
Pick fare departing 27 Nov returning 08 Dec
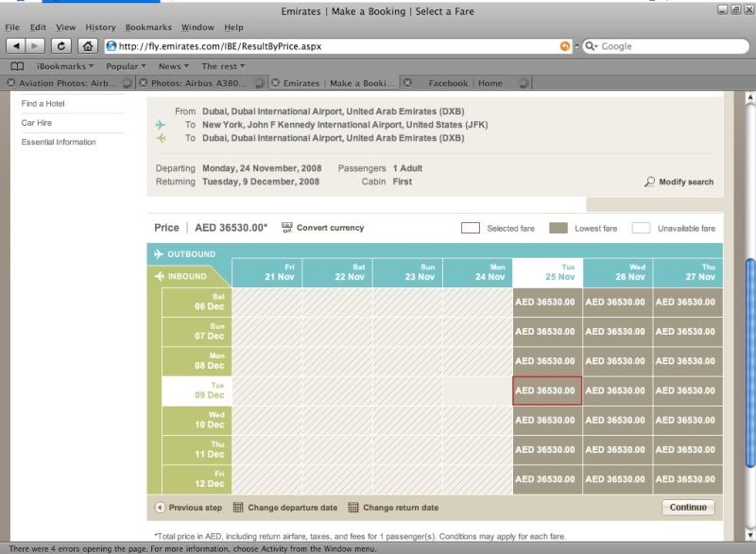tap(688, 361)
